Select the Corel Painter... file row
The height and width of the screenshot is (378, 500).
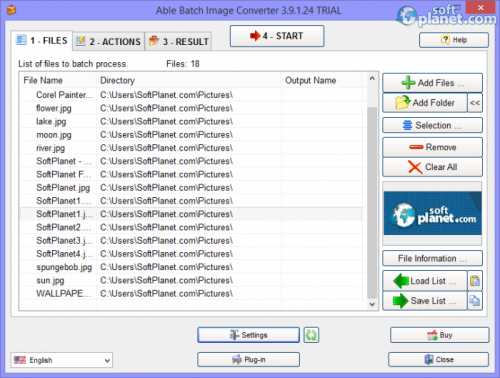(191, 95)
